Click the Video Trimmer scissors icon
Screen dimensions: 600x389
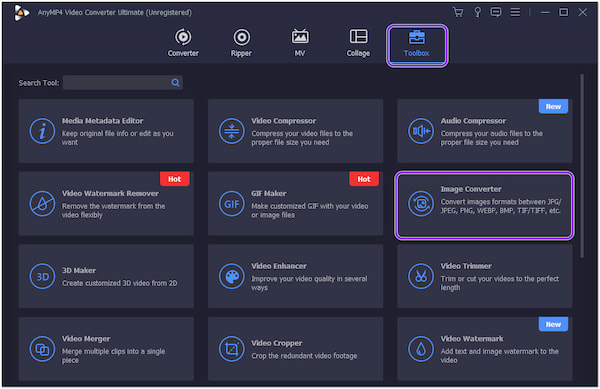tap(421, 276)
